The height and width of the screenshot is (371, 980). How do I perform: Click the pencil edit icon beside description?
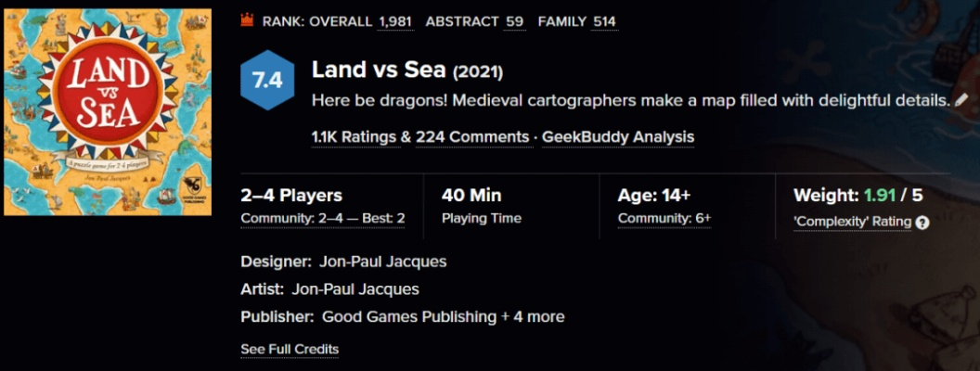coord(961,100)
